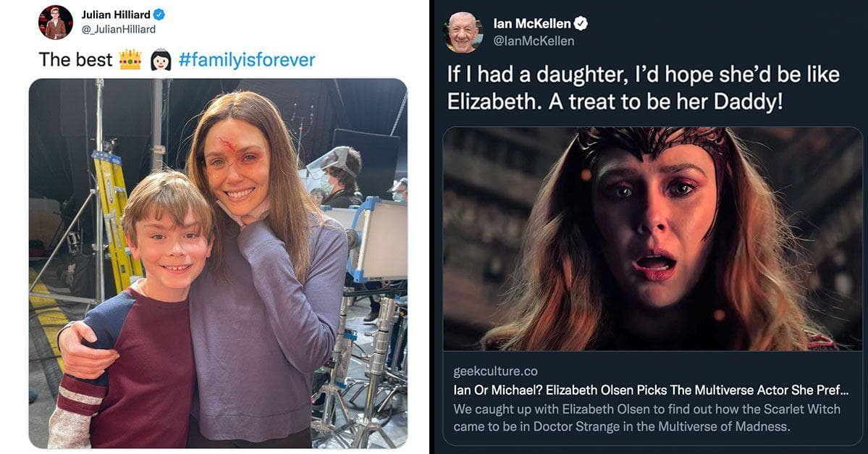Open the "Ian Or Michael?" article headline

650,390
